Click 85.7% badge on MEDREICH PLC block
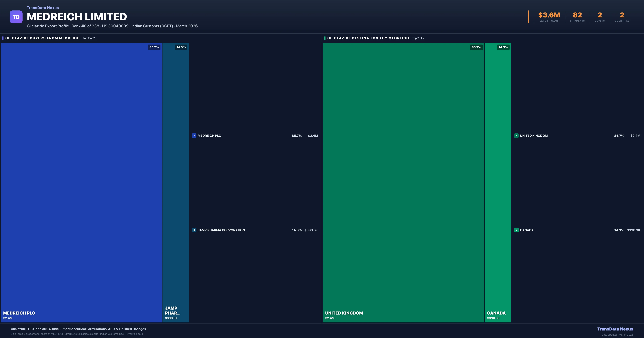The height and width of the screenshot is (338, 644). [154, 47]
